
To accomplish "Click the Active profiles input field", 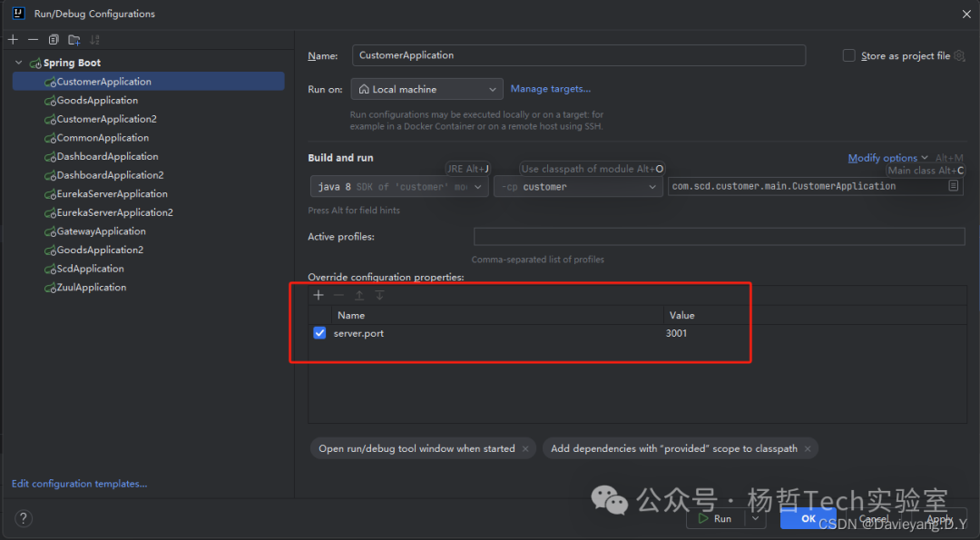I will (x=719, y=237).
